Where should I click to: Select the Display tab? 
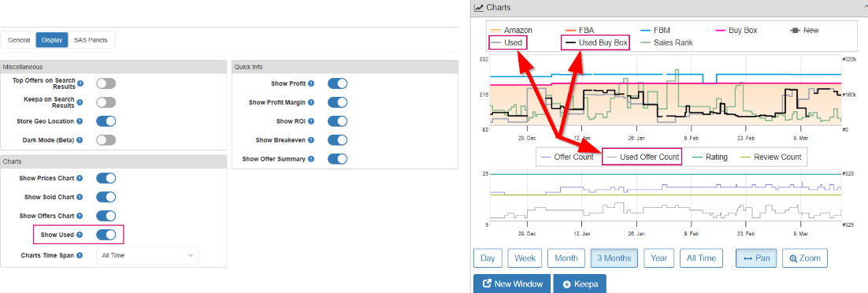click(52, 40)
